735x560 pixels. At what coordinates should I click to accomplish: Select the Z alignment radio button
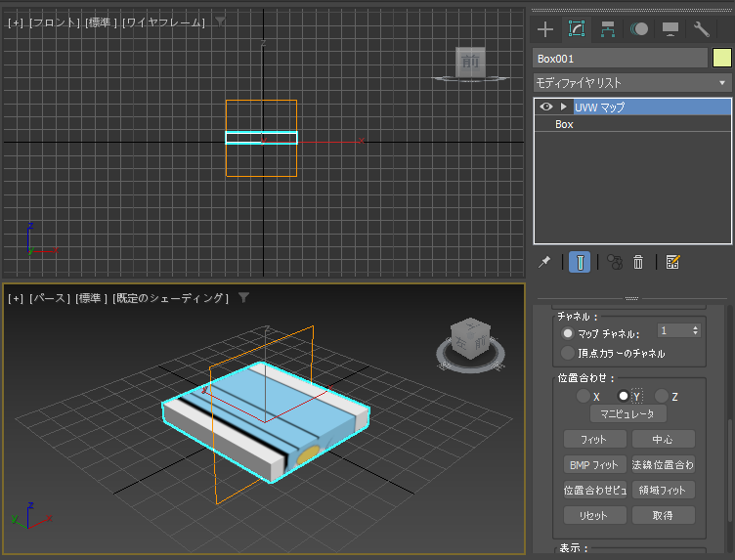point(662,396)
